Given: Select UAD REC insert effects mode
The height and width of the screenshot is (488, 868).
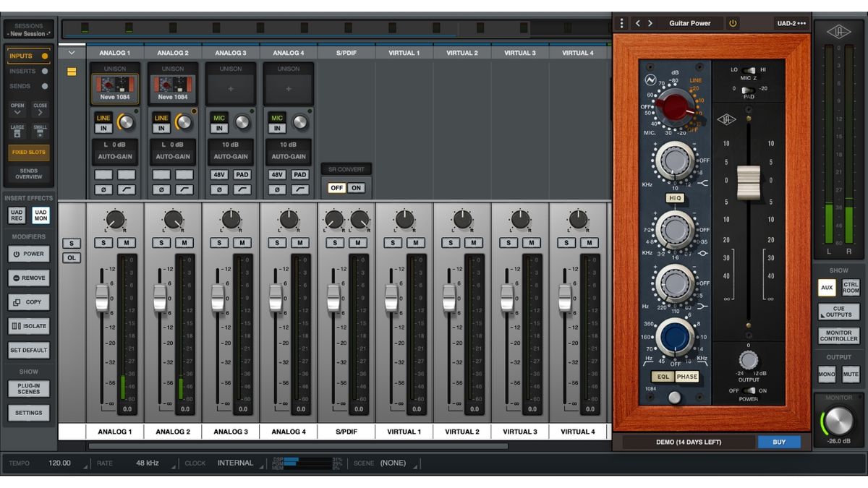Looking at the screenshot, I should click(17, 215).
